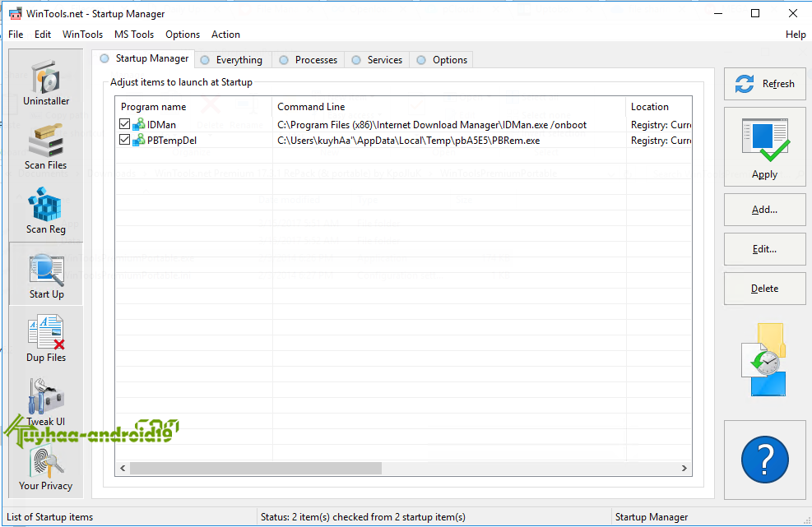Open the Dup Files tool
This screenshot has height=527, width=812.
pyautogui.click(x=46, y=339)
